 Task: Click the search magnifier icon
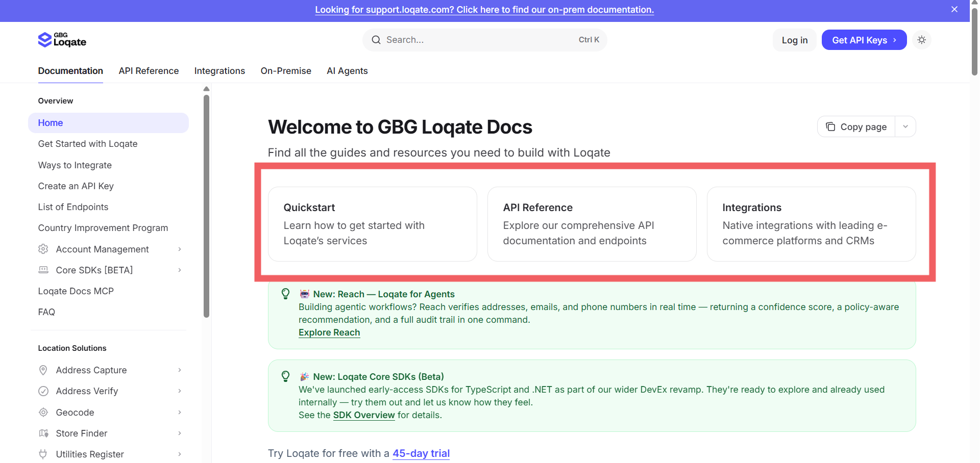click(376, 40)
